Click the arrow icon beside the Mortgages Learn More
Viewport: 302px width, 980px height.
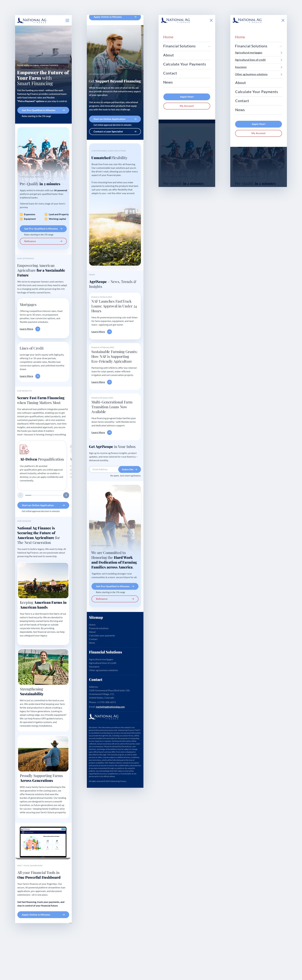pos(38,329)
